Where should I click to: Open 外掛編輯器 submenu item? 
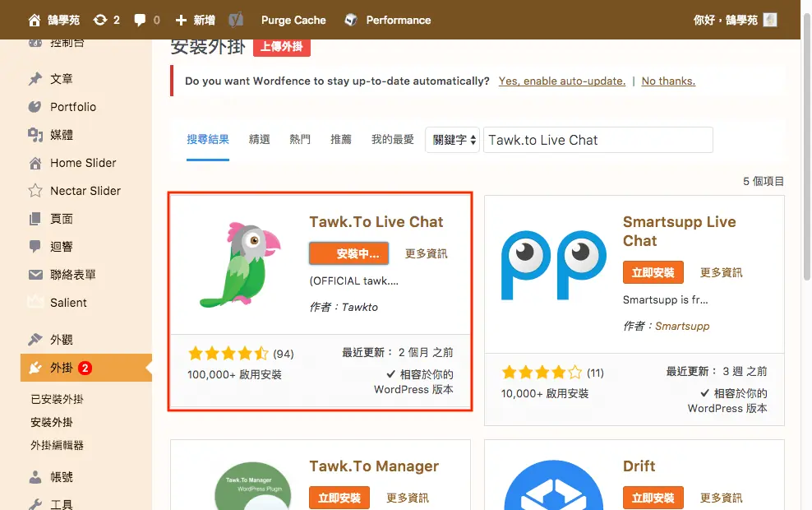57,445
